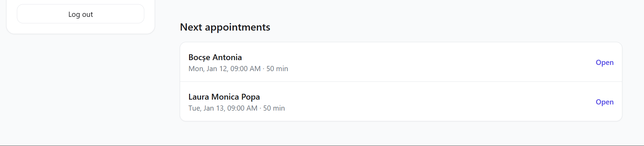Screen dimensions: 644x146
Task: Click the Log out button
Action: pyautogui.click(x=81, y=14)
